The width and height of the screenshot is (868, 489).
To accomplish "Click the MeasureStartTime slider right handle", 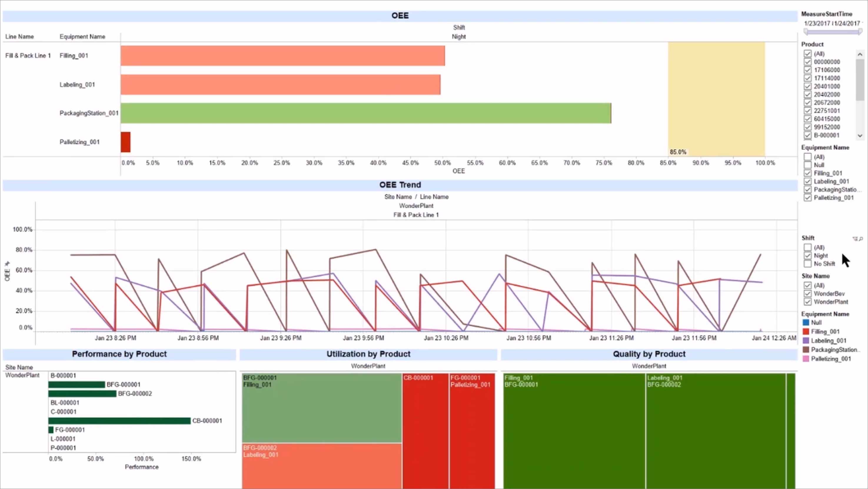I will [860, 32].
